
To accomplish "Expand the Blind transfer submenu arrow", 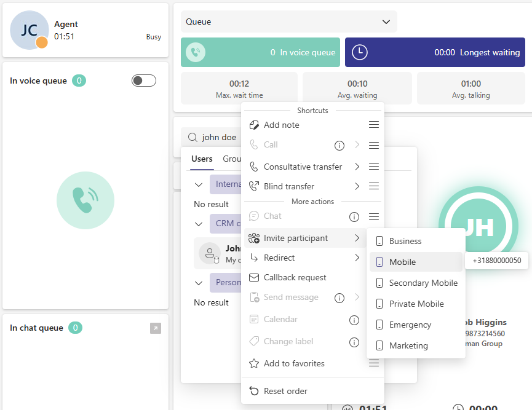I will [x=357, y=186].
